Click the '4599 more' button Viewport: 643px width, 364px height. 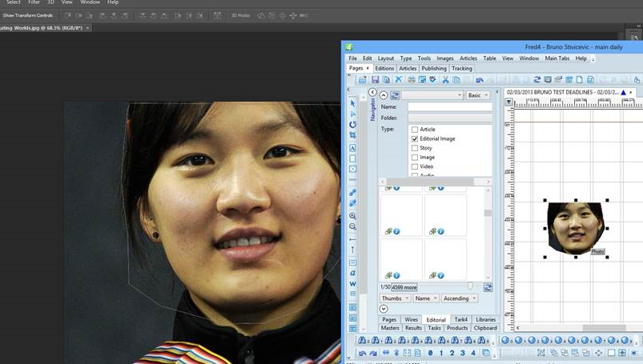pos(404,287)
